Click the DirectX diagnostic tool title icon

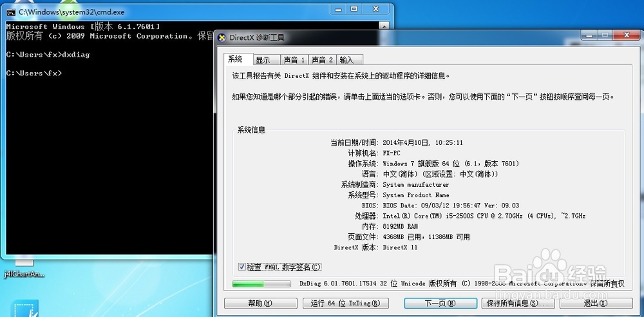tap(222, 38)
